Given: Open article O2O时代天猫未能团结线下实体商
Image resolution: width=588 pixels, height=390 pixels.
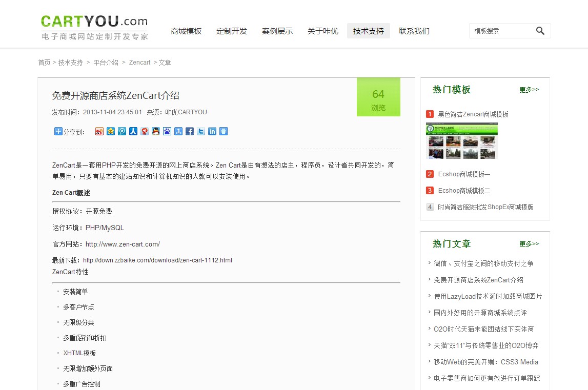Looking at the screenshot, I should tap(484, 329).
